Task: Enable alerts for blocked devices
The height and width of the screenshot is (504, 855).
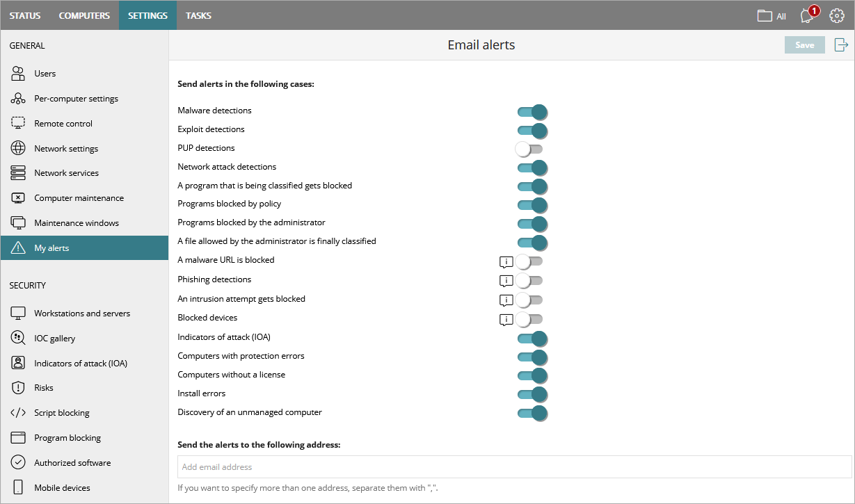Action: (529, 319)
